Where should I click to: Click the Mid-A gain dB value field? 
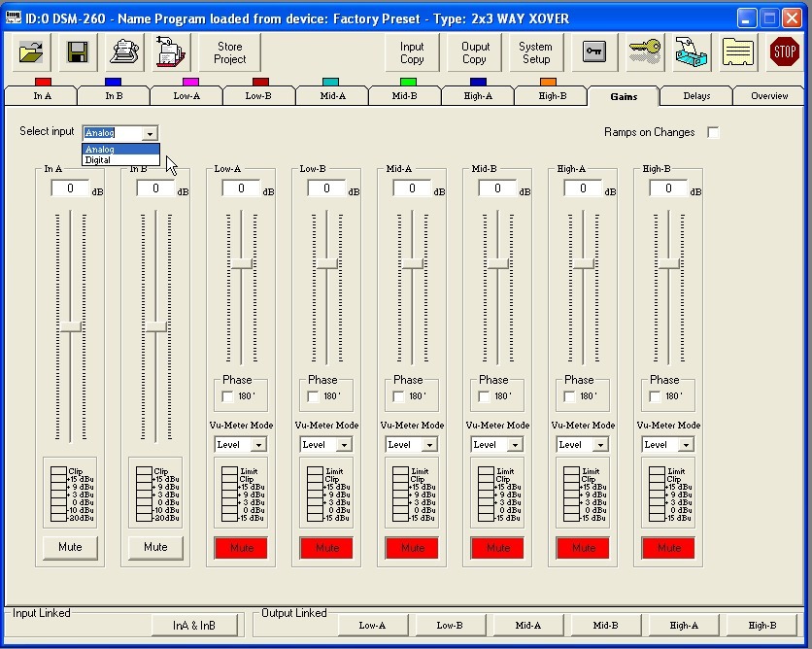tap(412, 188)
